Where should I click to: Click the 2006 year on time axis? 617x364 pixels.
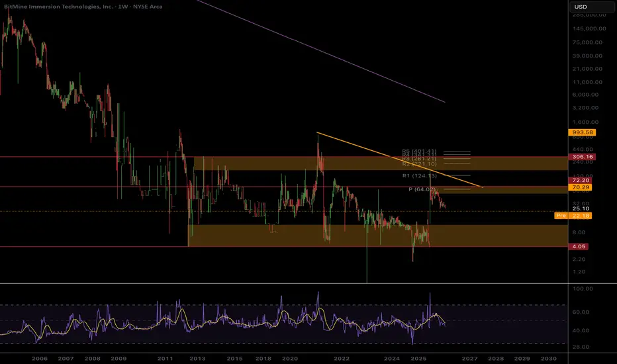pyautogui.click(x=40, y=359)
